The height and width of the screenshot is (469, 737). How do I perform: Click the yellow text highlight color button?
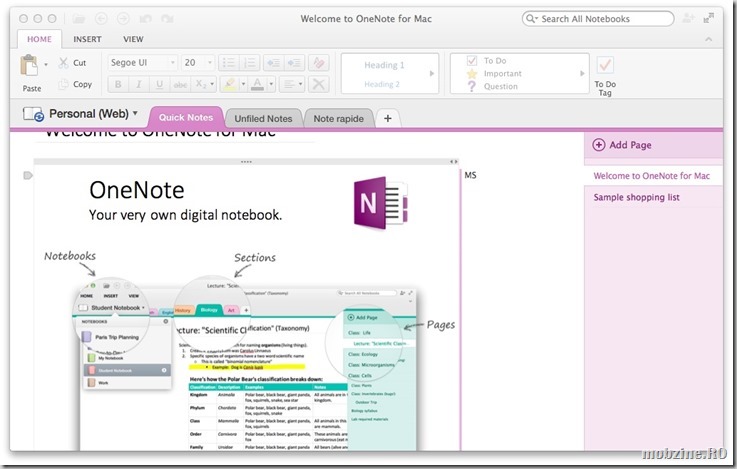click(x=229, y=85)
